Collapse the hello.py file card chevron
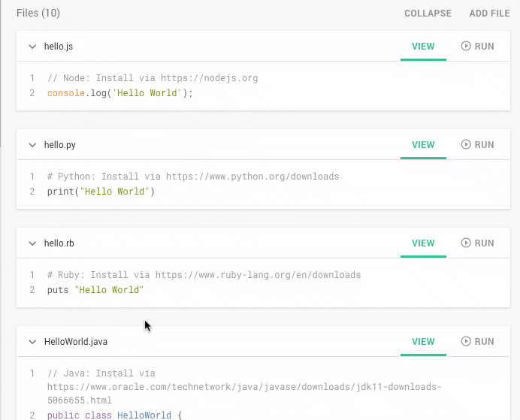Viewport: 520px width, 420px height. [32, 145]
